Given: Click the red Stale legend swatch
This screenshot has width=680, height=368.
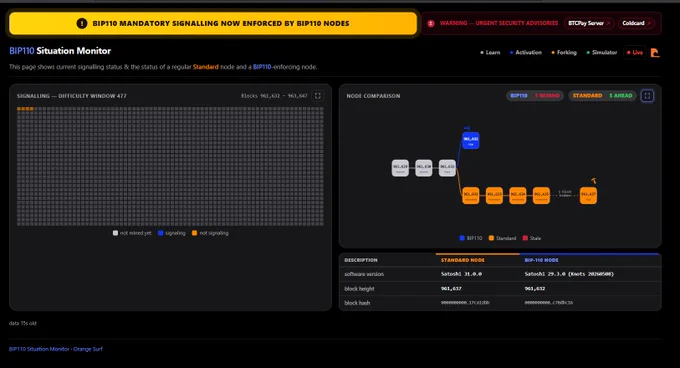Looking at the screenshot, I should click(x=525, y=238).
